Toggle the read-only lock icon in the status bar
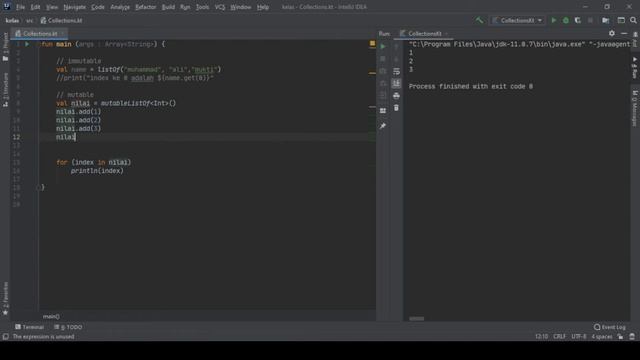640x360 pixels. point(620,337)
